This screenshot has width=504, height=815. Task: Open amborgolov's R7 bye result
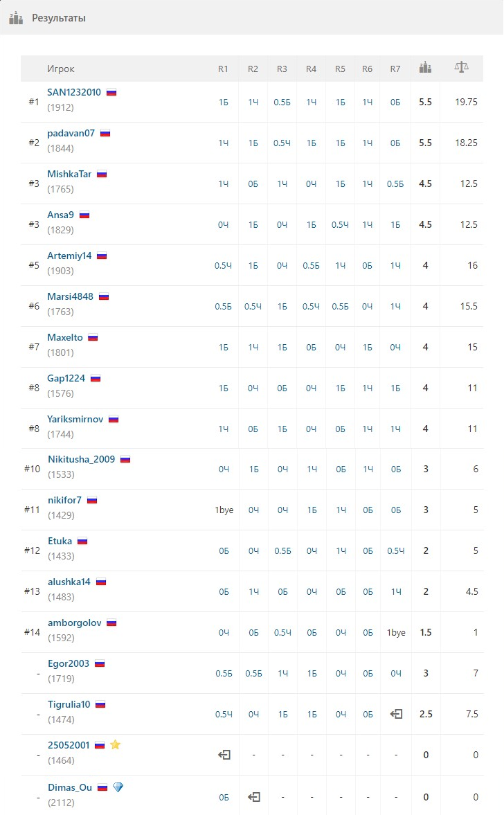coord(396,633)
